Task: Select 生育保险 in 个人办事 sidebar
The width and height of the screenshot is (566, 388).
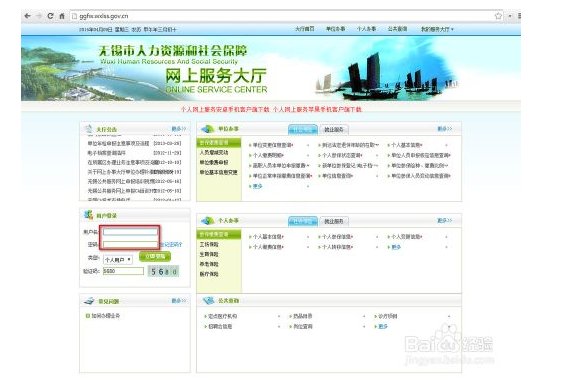Action: 209,254
